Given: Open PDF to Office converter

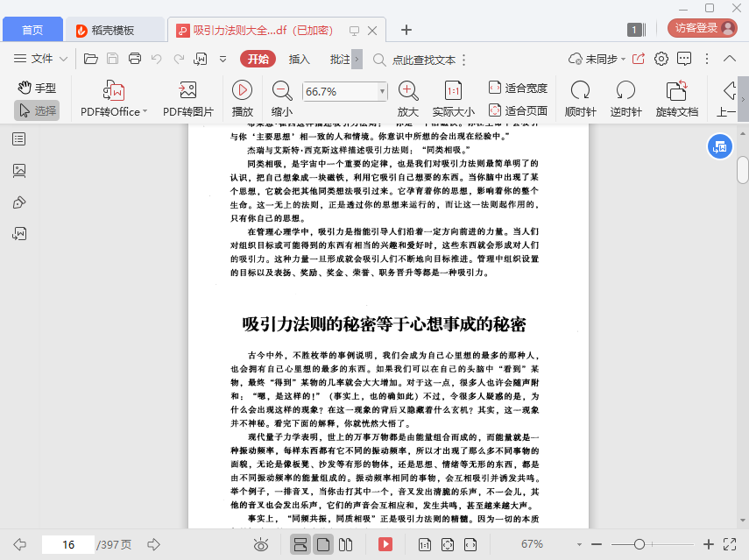Looking at the screenshot, I should (x=114, y=98).
